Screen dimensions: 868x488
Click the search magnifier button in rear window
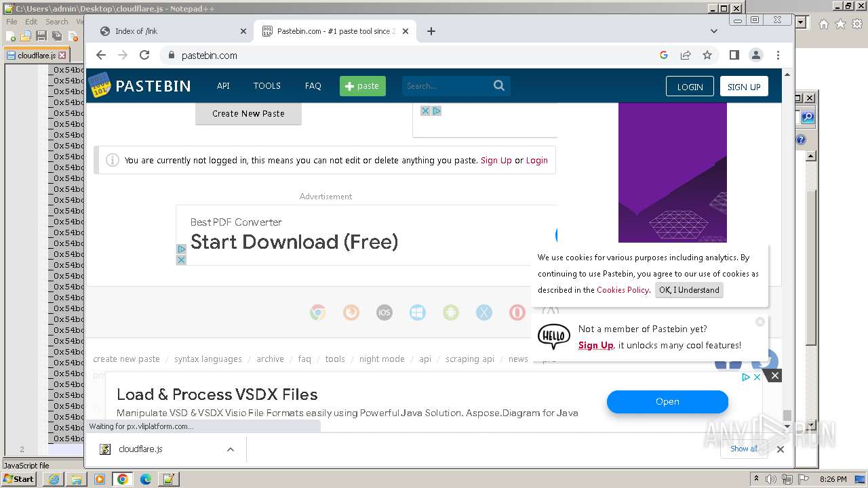point(807,117)
